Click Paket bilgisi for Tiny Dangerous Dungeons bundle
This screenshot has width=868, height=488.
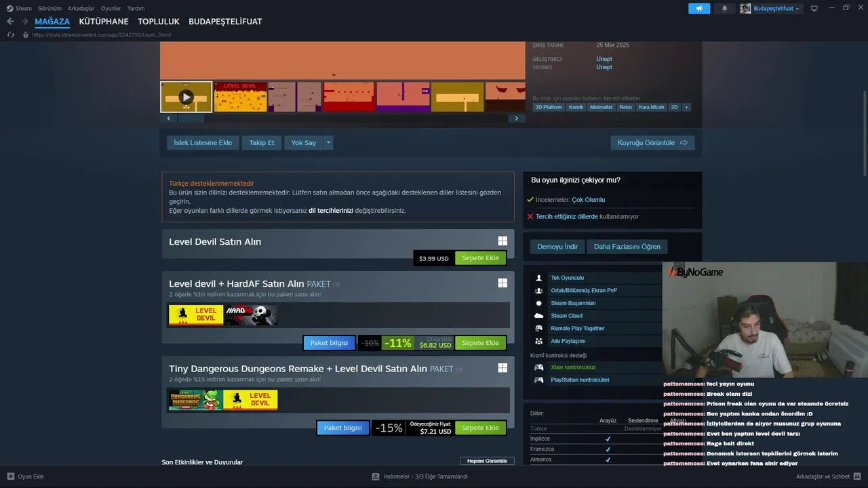[342, 428]
